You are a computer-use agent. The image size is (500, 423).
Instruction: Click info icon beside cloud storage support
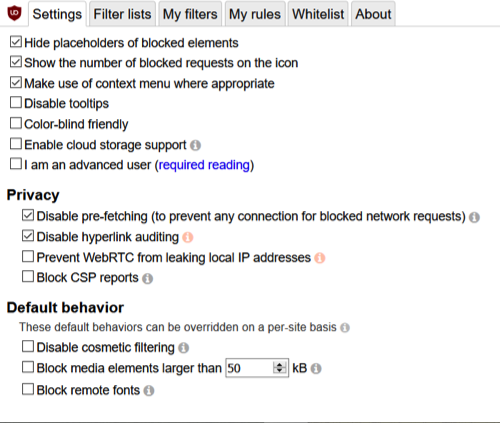(195, 145)
